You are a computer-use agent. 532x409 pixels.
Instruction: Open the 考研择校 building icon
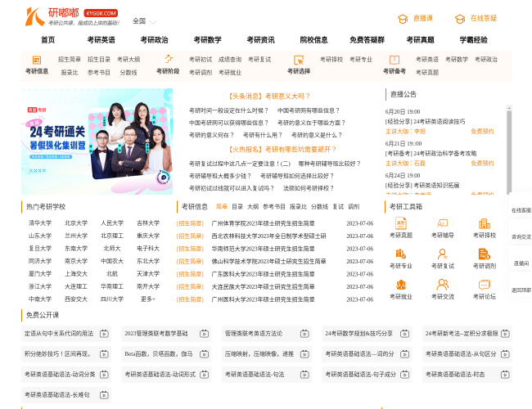pyautogui.click(x=485, y=223)
